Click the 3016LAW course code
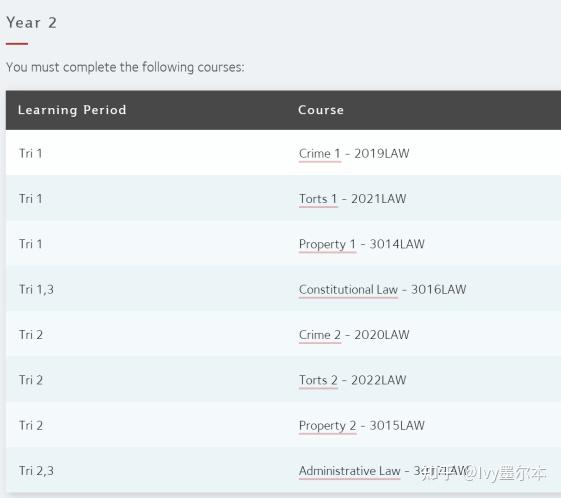This screenshot has height=498, width=561. 438,289
